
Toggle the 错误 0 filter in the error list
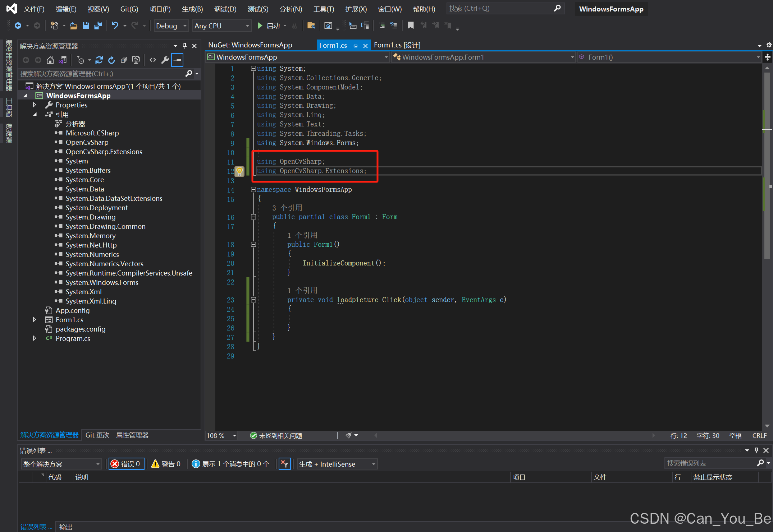[x=126, y=464]
